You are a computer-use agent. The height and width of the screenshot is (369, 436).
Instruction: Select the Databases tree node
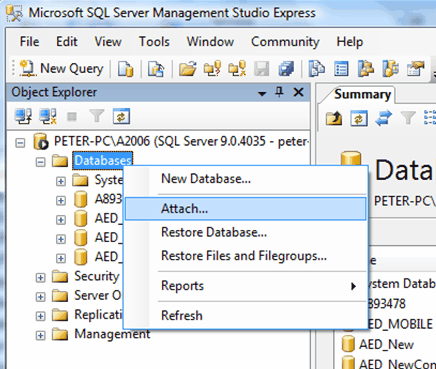103,161
